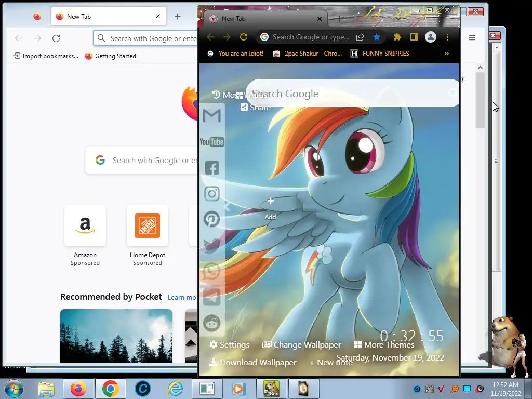Open File Explorer in taskbar
Image resolution: width=532 pixels, height=399 pixels.
tap(46, 389)
